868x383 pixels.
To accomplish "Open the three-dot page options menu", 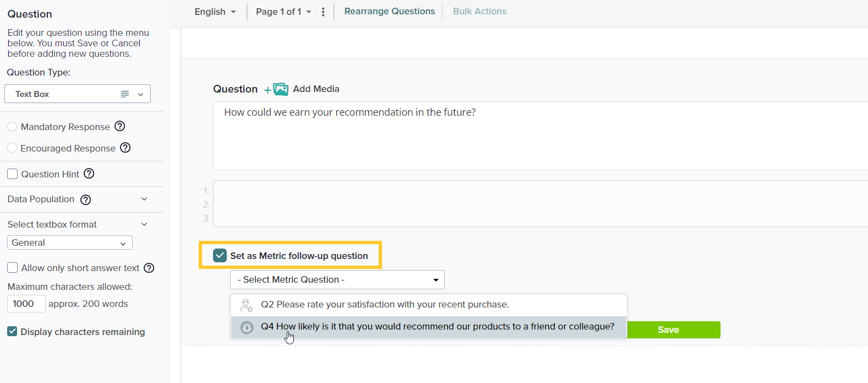I will (323, 12).
